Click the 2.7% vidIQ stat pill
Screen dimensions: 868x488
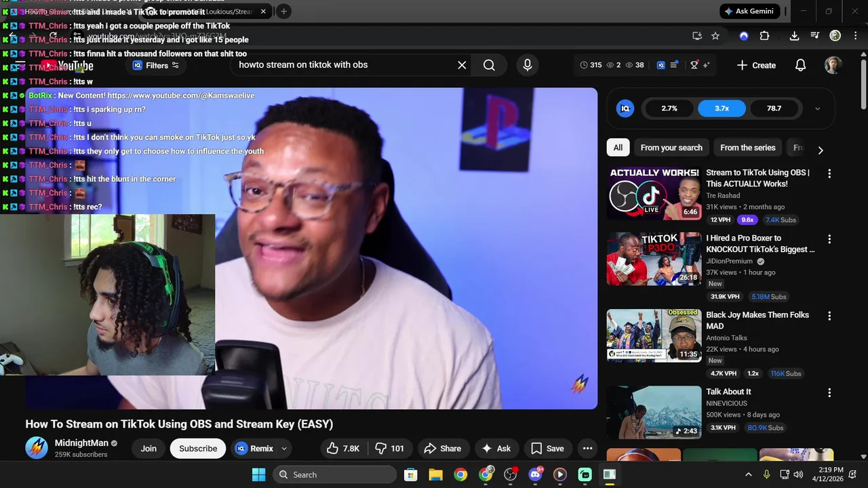coord(669,108)
